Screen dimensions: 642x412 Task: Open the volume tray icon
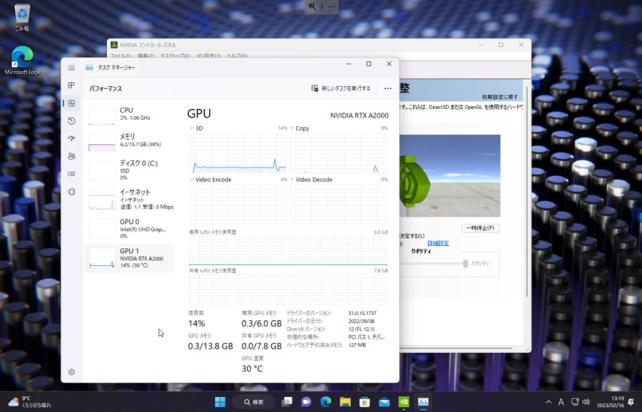(x=586, y=402)
